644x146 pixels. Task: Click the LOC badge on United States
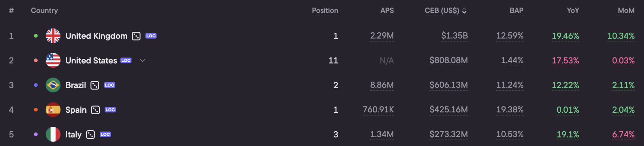(126, 60)
